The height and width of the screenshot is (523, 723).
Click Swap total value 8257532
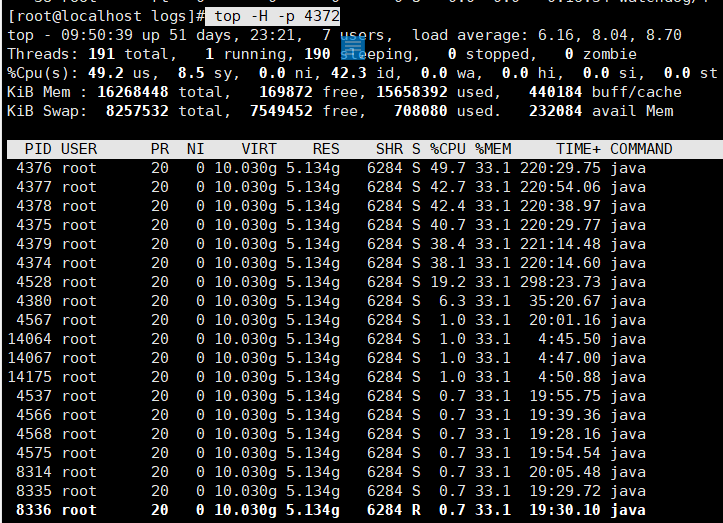point(137,111)
